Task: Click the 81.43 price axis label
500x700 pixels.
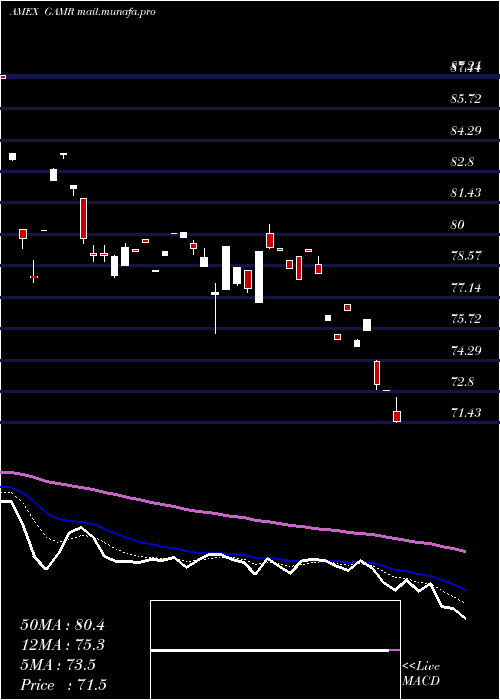Action: coord(466,193)
